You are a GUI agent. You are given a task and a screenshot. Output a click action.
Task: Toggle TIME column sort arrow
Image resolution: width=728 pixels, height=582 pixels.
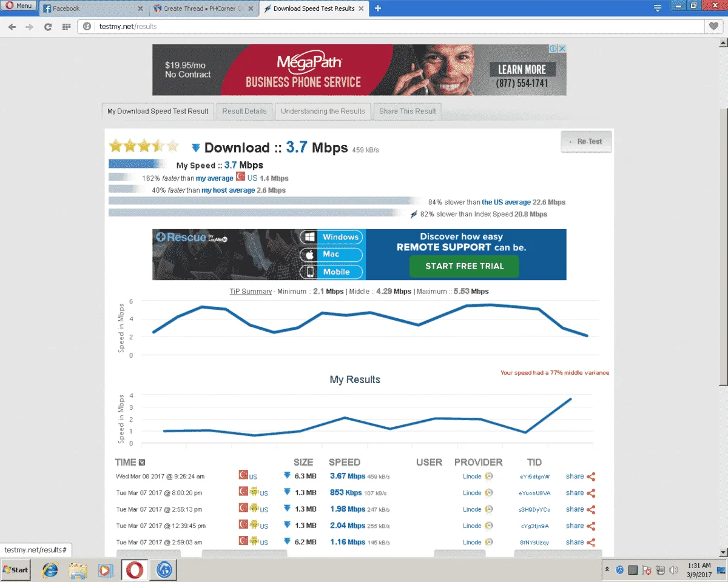pyautogui.click(x=142, y=463)
